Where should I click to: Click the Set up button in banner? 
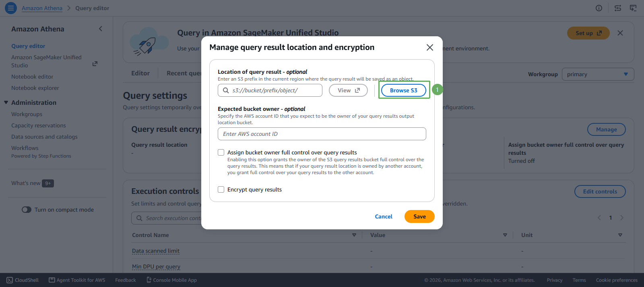click(588, 33)
